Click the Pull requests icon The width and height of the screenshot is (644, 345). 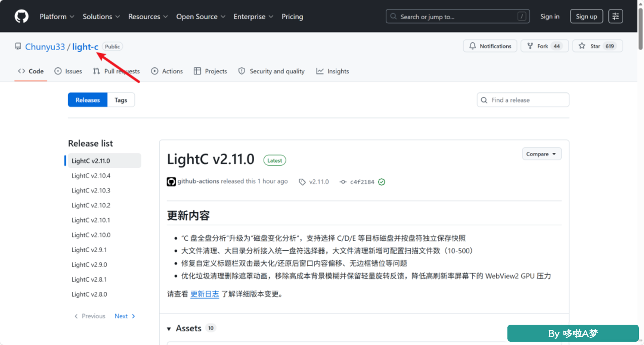[96, 71]
